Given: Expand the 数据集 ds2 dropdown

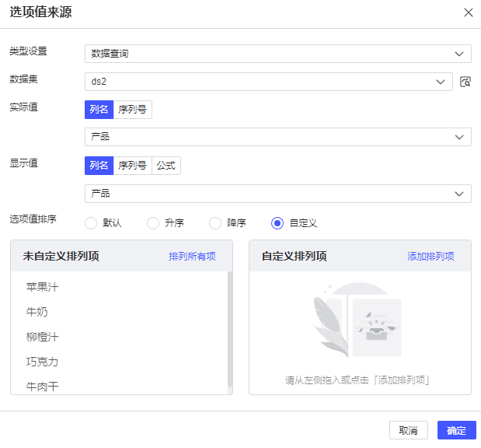Looking at the screenshot, I should [268, 82].
